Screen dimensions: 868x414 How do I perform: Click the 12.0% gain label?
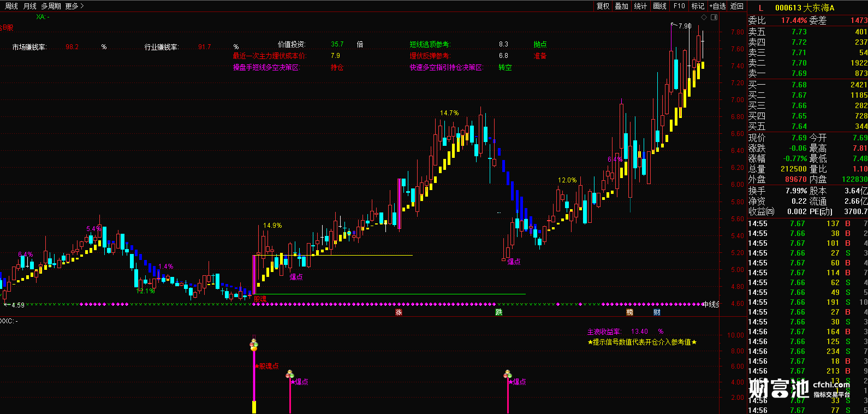[567, 180]
